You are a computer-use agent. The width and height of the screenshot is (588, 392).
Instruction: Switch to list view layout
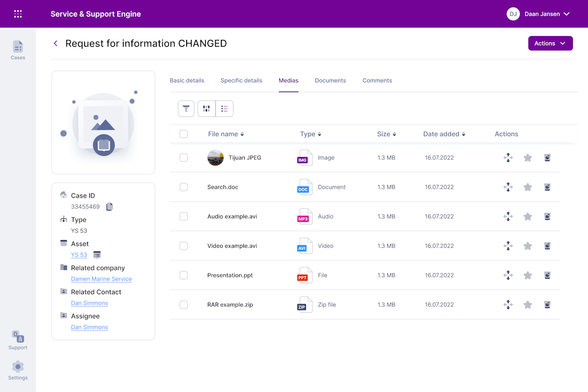pyautogui.click(x=224, y=109)
